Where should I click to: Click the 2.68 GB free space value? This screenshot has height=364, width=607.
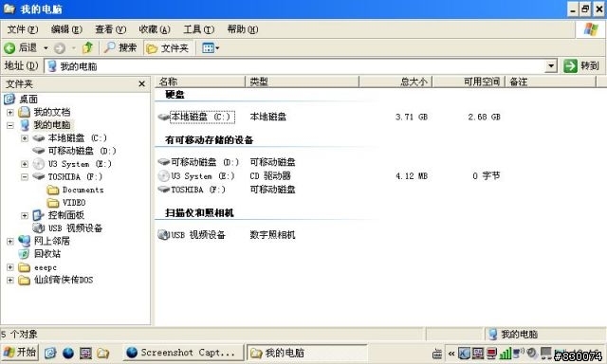click(484, 117)
